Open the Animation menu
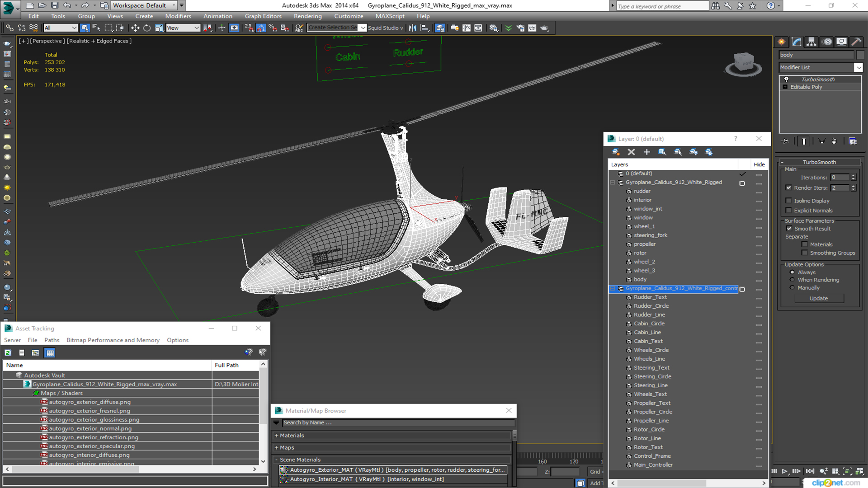This screenshot has width=868, height=488. (x=217, y=16)
